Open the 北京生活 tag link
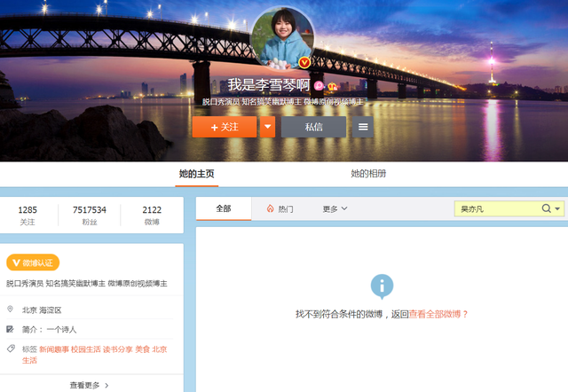The image size is (568, 392). [159, 349]
